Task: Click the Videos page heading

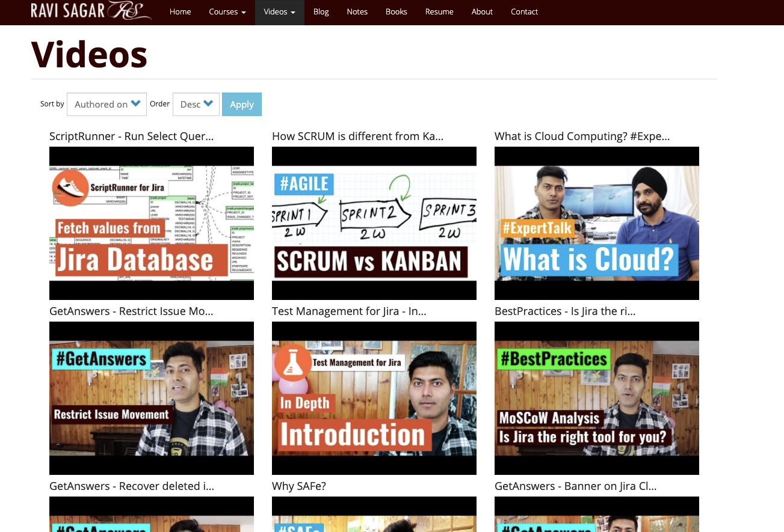Action: (89, 54)
